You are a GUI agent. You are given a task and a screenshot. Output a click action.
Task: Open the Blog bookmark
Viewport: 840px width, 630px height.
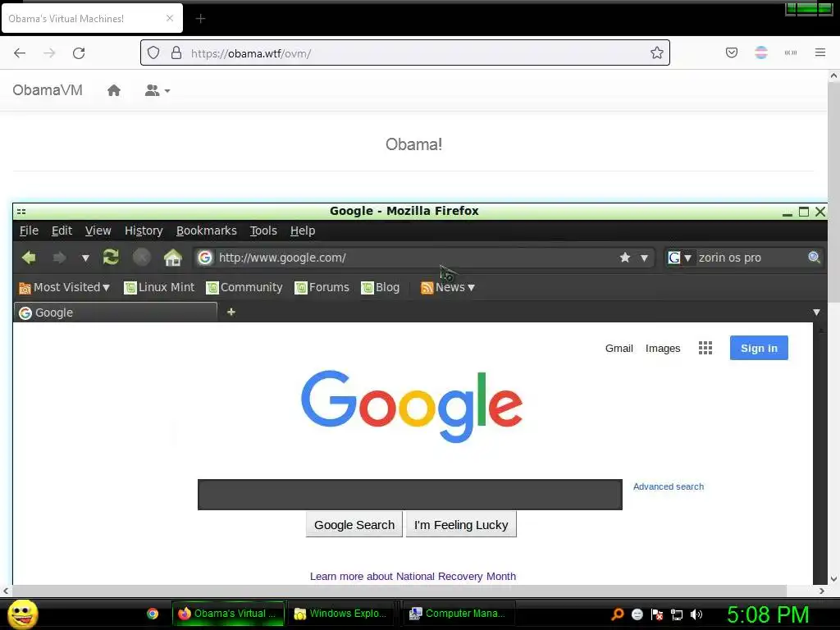[x=381, y=288]
